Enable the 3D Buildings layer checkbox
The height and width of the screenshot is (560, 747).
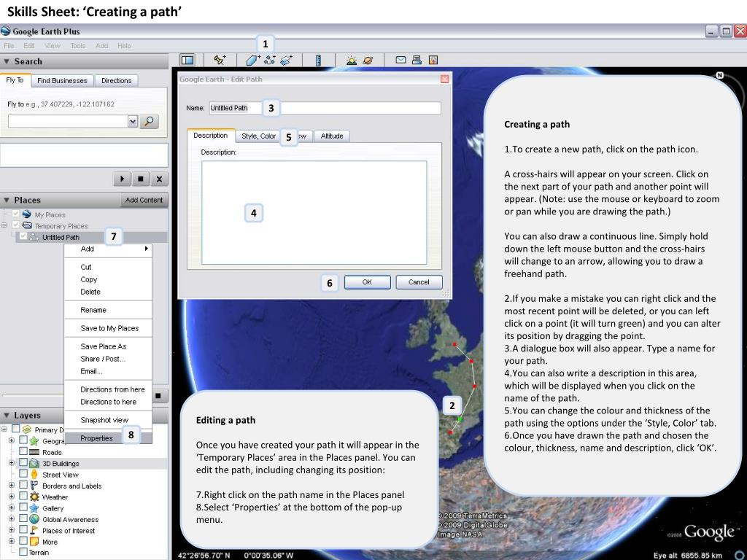[23, 463]
